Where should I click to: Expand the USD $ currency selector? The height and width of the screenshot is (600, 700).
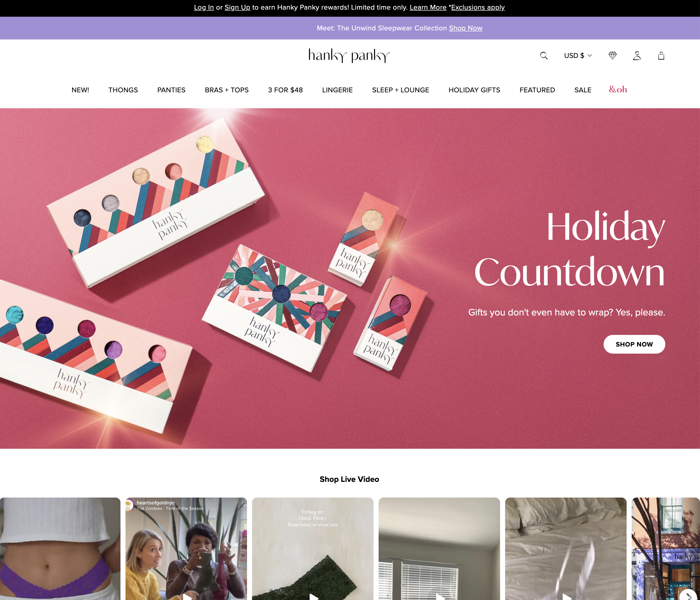(578, 56)
